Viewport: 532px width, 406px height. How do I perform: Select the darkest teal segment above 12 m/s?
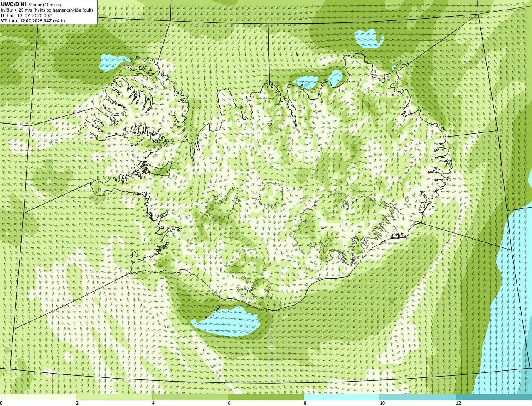pos(494,397)
